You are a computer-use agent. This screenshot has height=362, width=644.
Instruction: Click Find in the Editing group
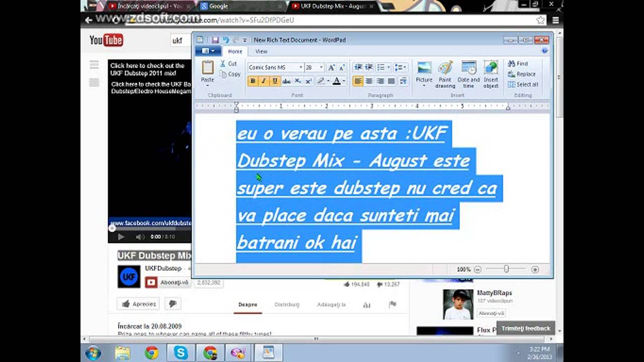pos(518,64)
